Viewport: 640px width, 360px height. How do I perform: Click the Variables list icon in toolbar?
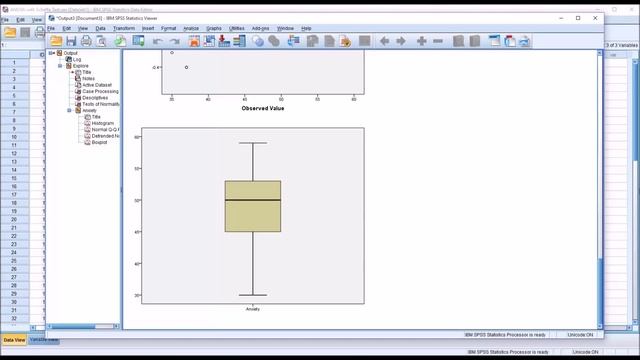coord(239,41)
